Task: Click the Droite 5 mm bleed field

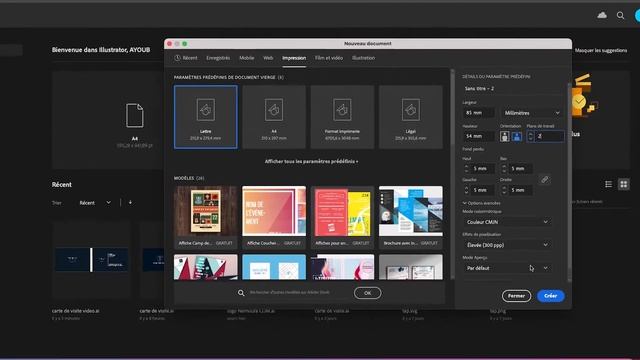Action: coord(520,190)
